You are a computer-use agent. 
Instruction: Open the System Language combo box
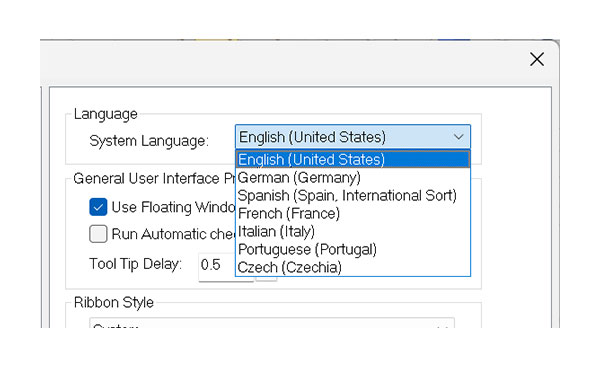[352, 137]
